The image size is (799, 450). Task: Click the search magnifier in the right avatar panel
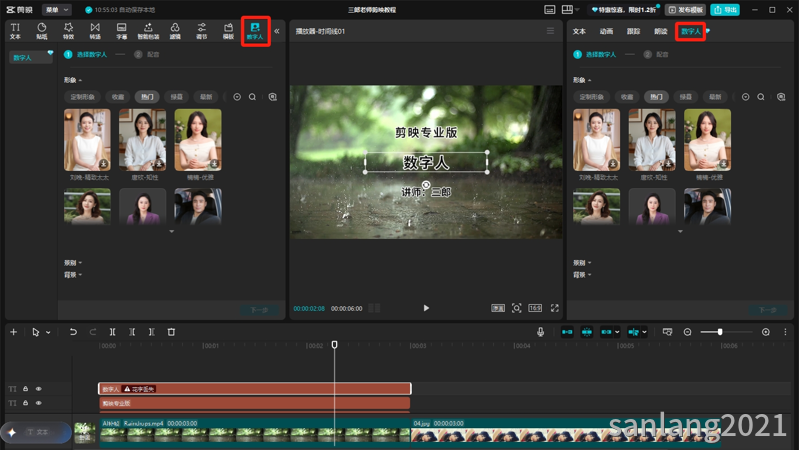point(761,97)
